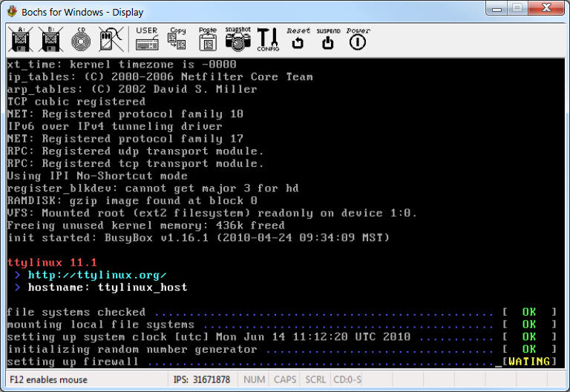The width and height of the screenshot is (570, 392).
Task: Click the 'init started: BusyBox v1.16.1' line
Action: (198, 238)
